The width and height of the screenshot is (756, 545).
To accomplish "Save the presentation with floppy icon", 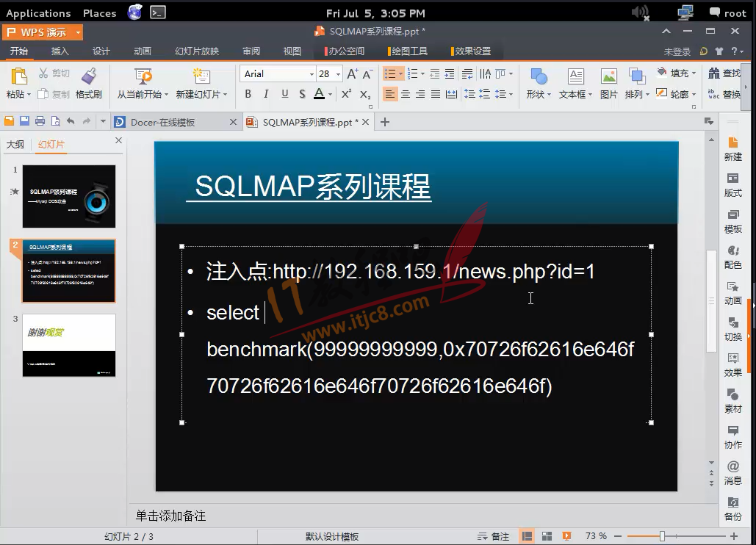I will 24,121.
